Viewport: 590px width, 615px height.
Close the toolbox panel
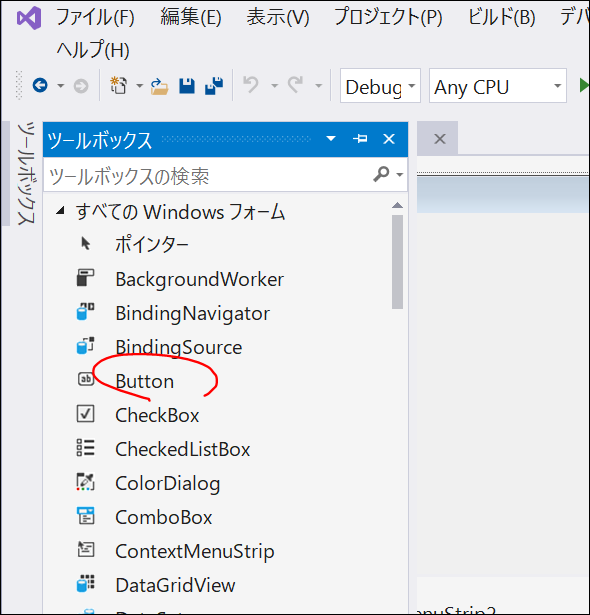point(389,138)
